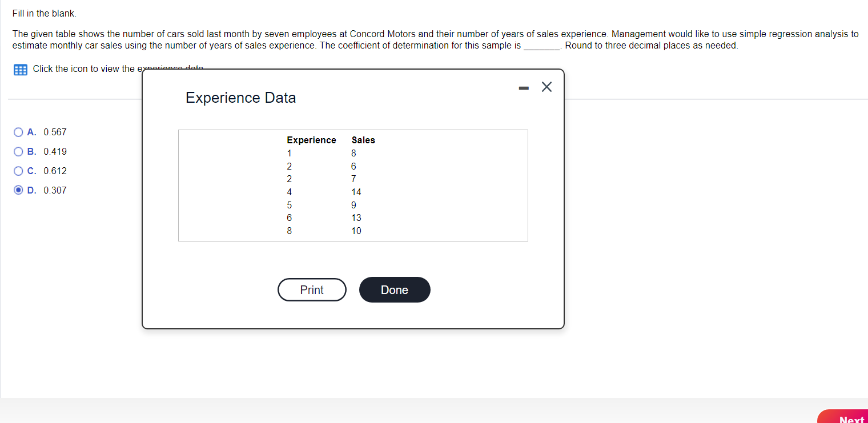Click the X to close the Experience Data popup
This screenshot has width=868, height=423.
click(x=546, y=87)
